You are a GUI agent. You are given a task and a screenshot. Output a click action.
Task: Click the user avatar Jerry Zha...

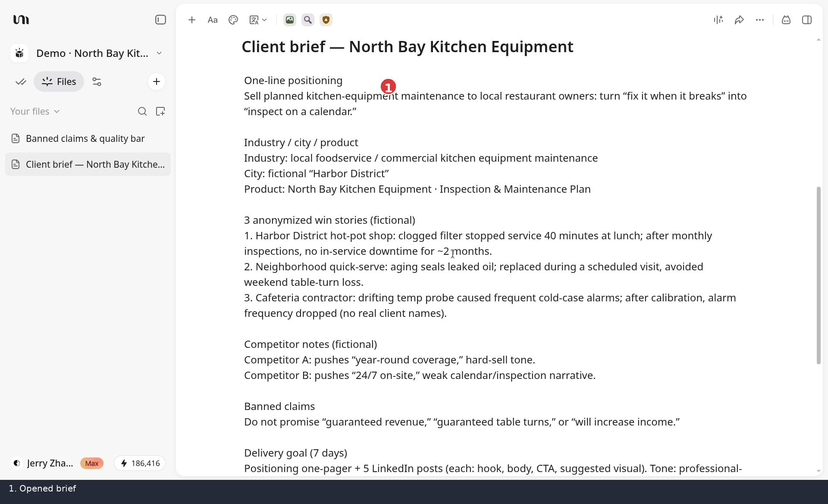tap(16, 463)
